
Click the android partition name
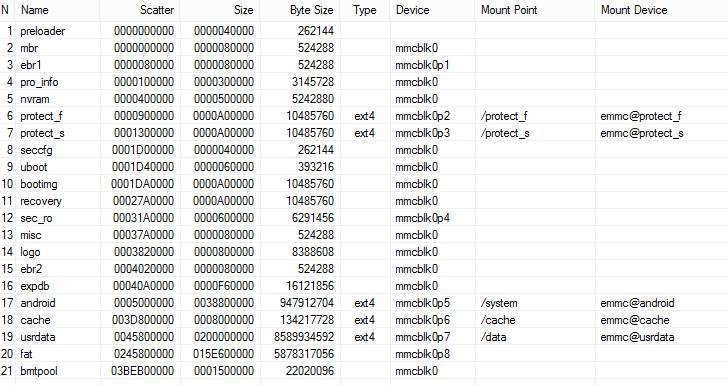(38, 303)
